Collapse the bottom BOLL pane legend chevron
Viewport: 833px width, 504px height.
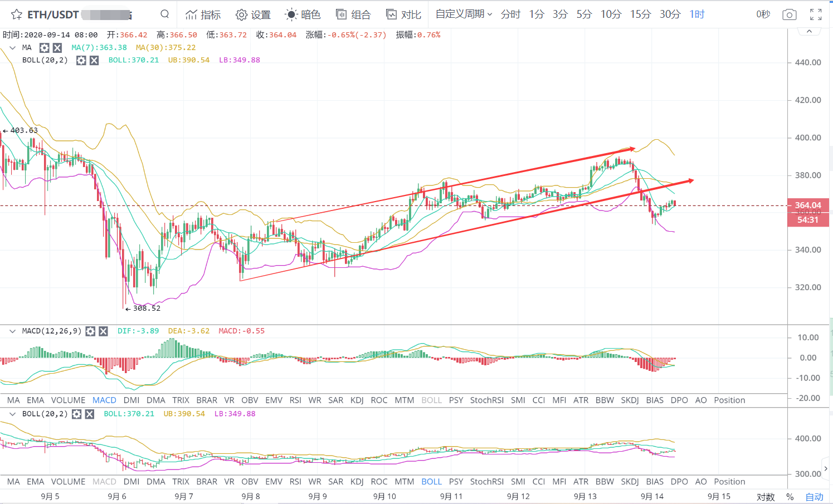tap(13, 414)
